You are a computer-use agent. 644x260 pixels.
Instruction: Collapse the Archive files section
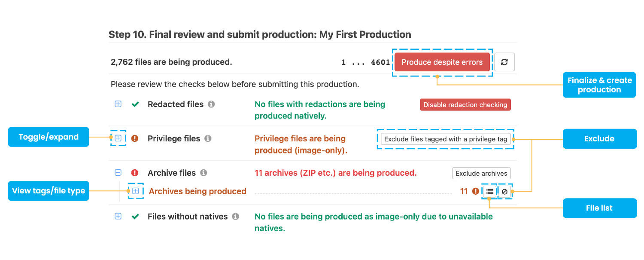118,173
